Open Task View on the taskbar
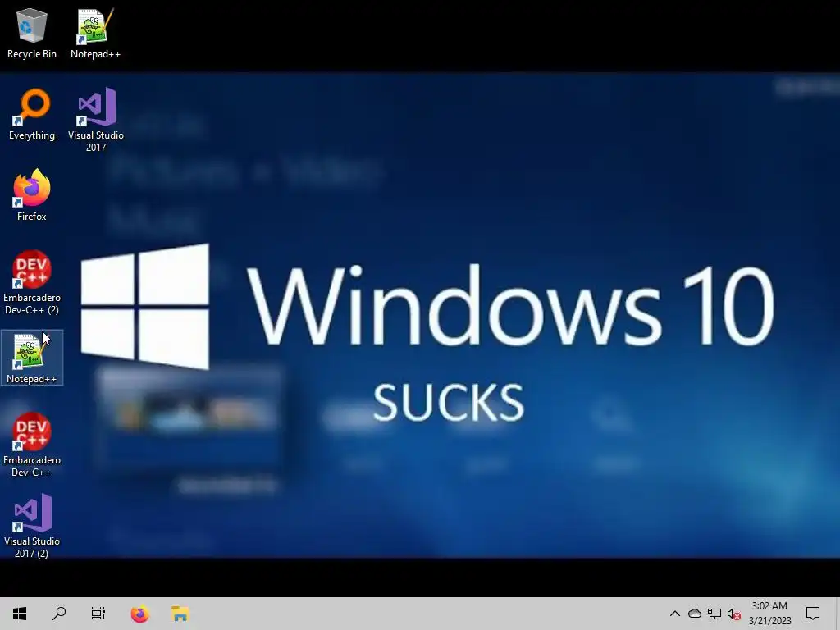840x630 pixels. [98, 614]
